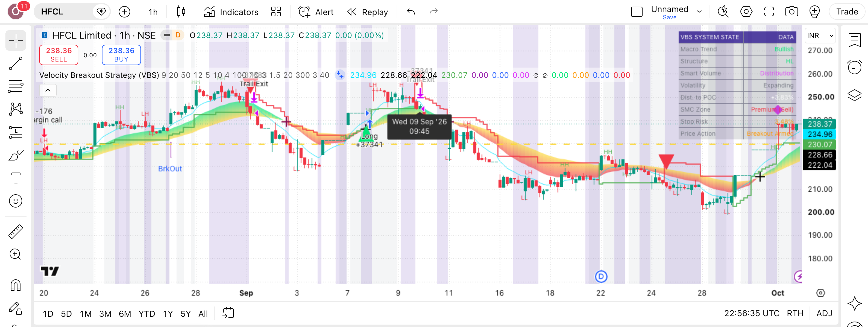Enter fullscreen chart mode
The image size is (868, 327).
(769, 12)
